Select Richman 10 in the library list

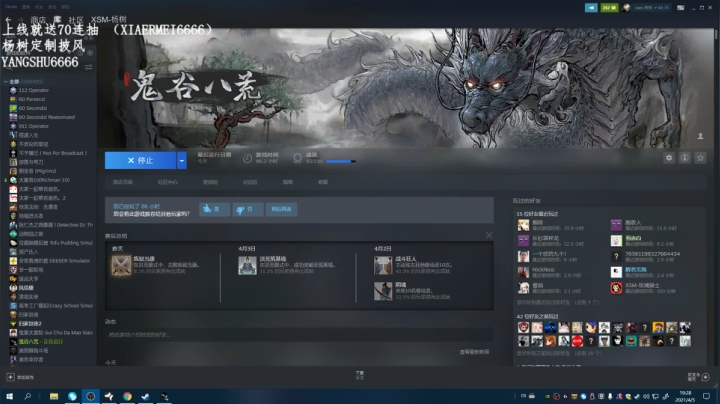coord(44,180)
